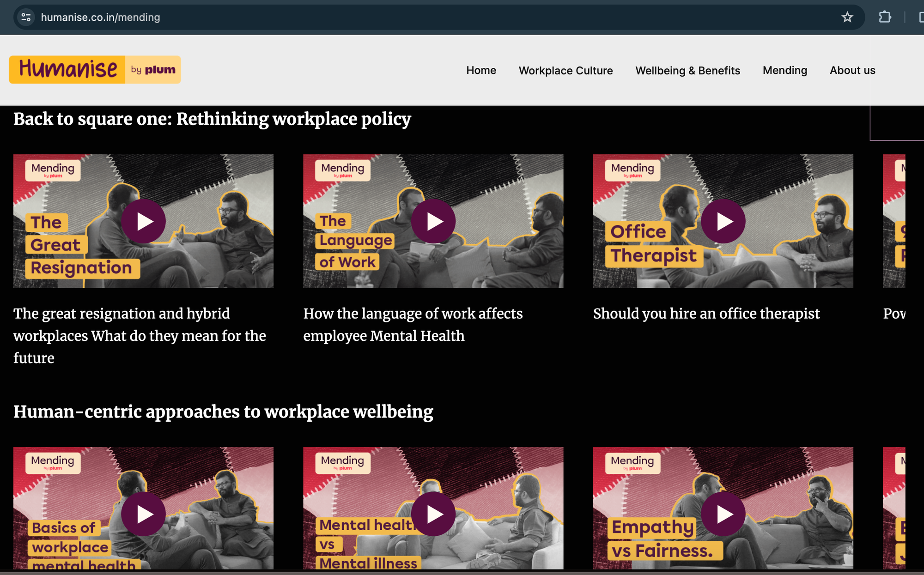Open the browser extensions puzzle icon
Viewport: 924px width, 575px height.
coord(884,18)
